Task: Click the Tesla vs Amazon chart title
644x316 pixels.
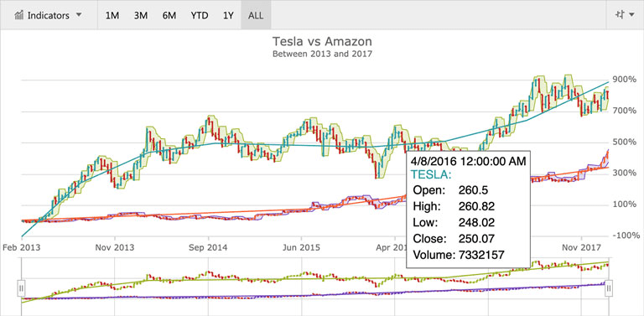Action: pyautogui.click(x=322, y=41)
